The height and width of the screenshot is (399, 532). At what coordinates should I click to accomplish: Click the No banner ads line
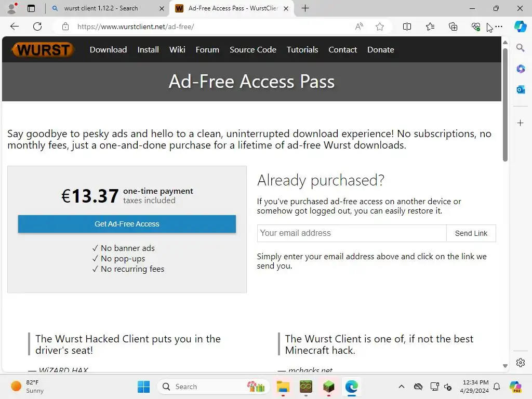point(124,248)
